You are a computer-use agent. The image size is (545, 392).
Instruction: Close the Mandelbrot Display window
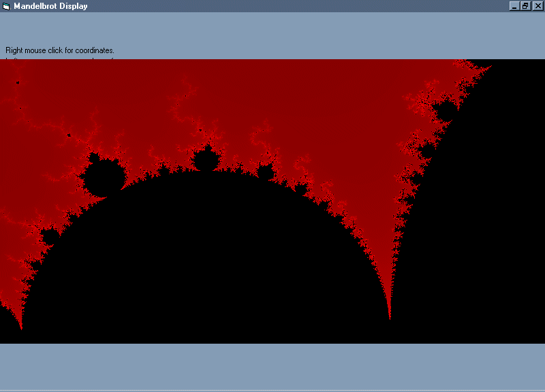536,6
